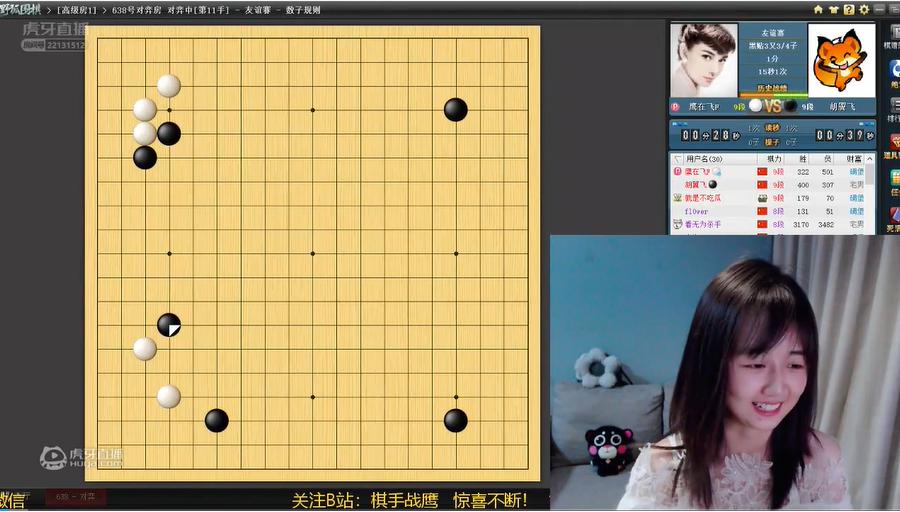The image size is (900, 512).
Task: Open the 历史战绩 history record button
Action: pos(772,88)
